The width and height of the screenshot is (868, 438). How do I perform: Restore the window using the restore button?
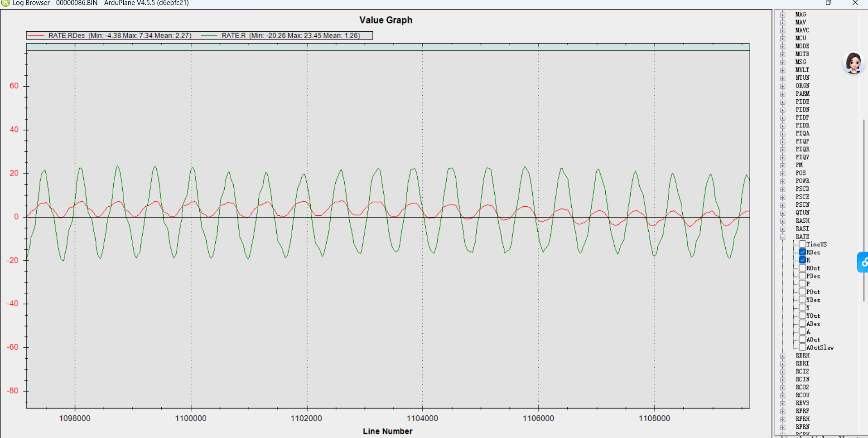pos(828,3)
